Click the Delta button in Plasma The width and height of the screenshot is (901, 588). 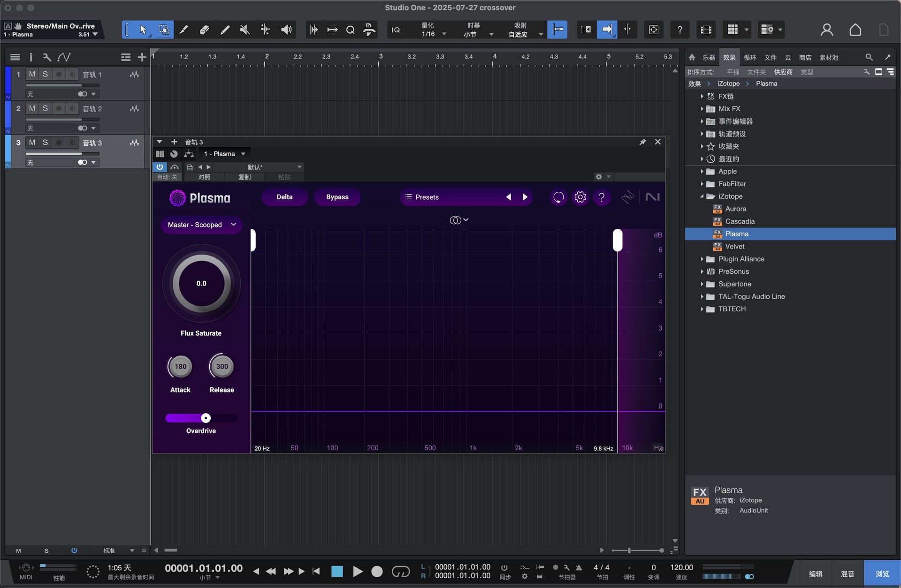coord(284,197)
